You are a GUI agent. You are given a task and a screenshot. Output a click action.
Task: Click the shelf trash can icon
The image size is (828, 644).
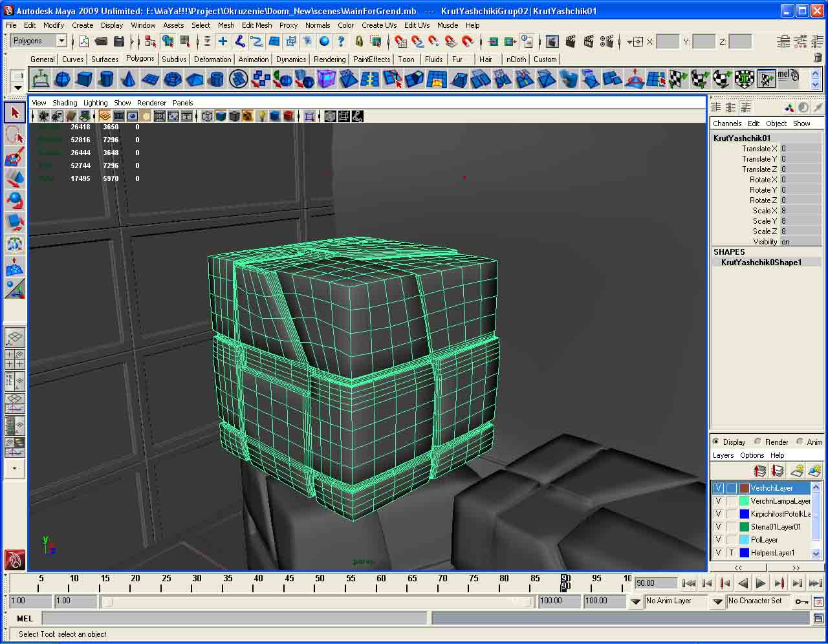[817, 58]
